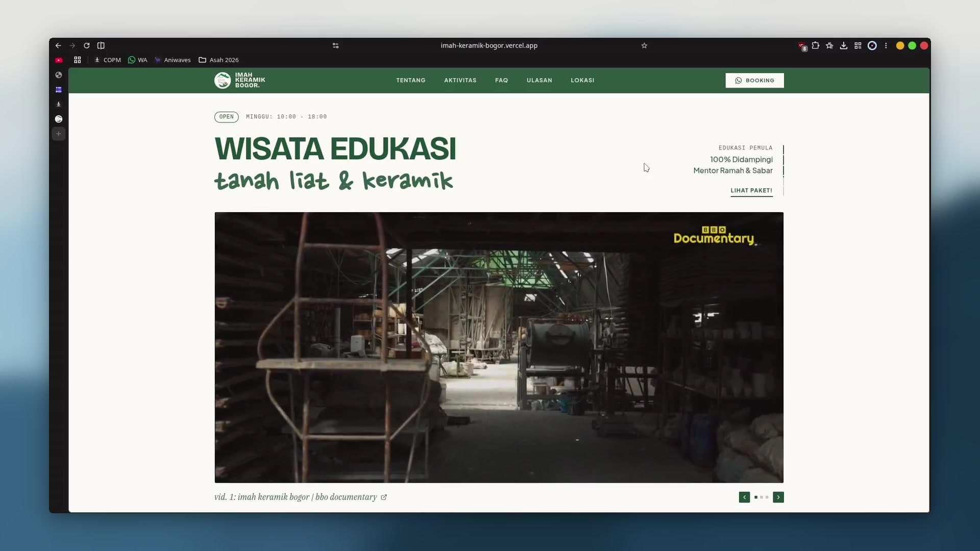
Task: Show the previous slide with left chevron
Action: pyautogui.click(x=744, y=497)
